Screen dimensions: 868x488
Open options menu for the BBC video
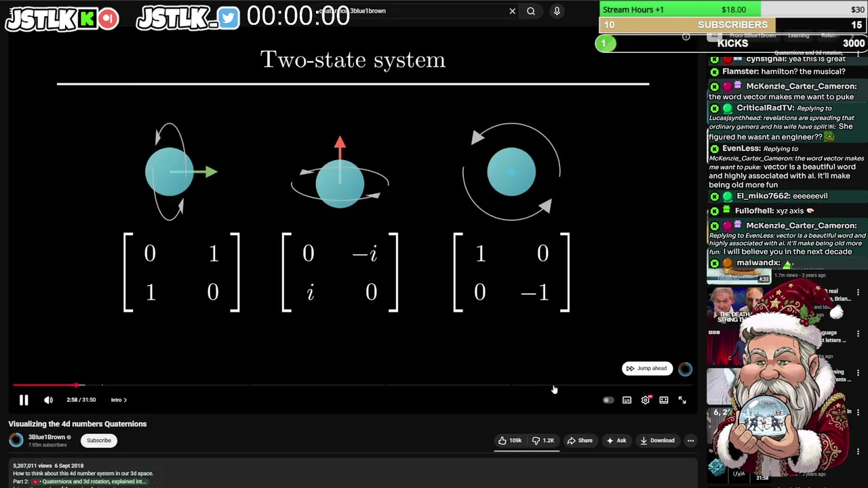click(x=858, y=333)
